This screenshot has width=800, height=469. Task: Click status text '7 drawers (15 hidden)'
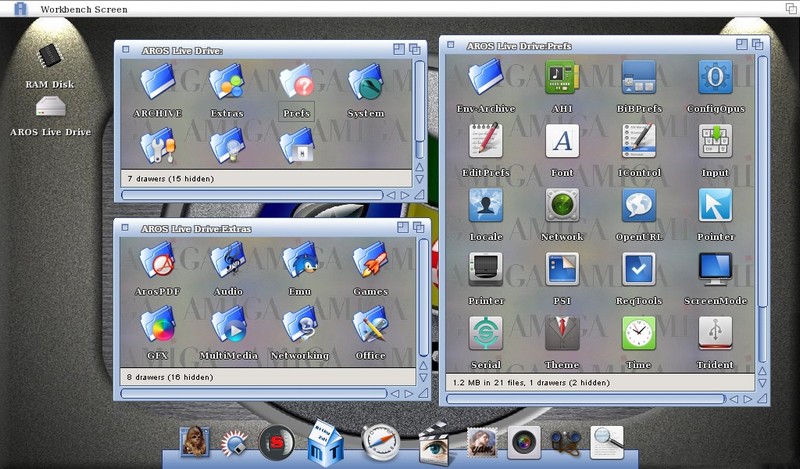170,179
